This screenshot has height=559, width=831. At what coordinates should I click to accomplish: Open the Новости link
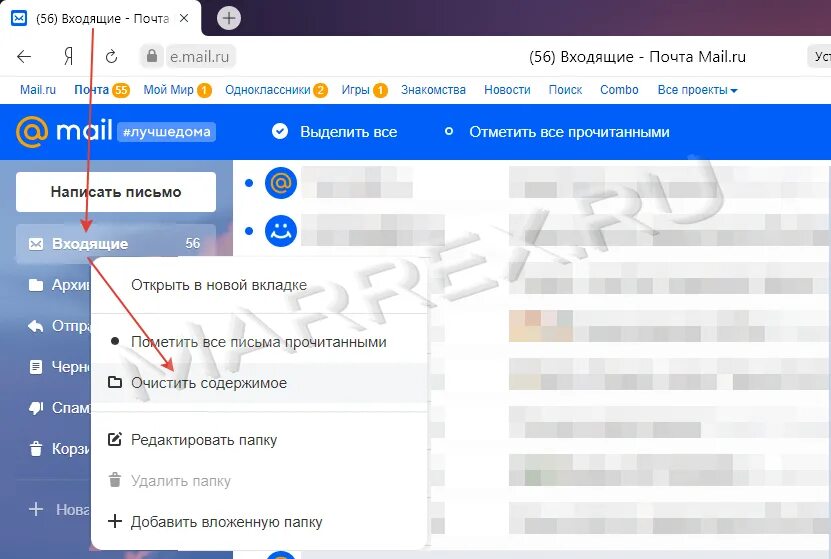(507, 90)
